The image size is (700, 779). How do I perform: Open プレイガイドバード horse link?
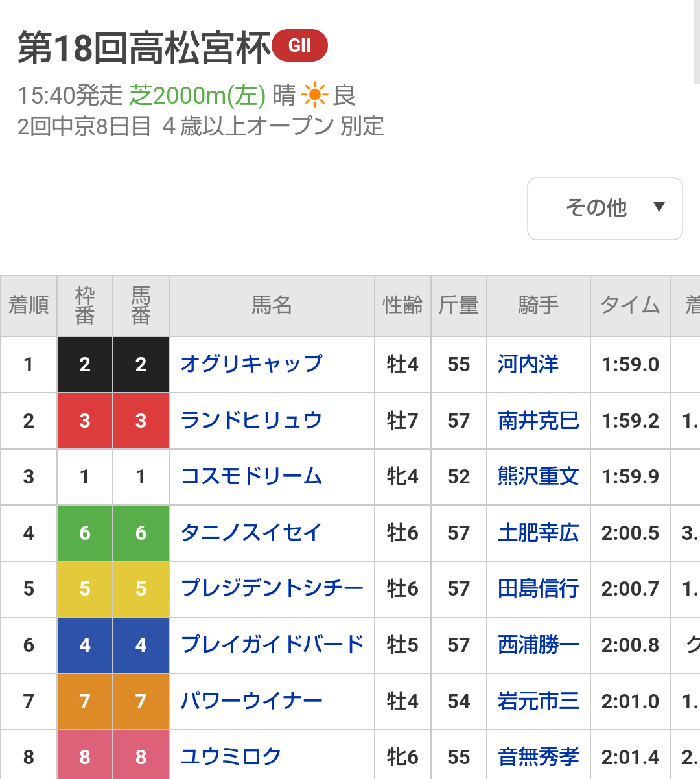(x=272, y=645)
